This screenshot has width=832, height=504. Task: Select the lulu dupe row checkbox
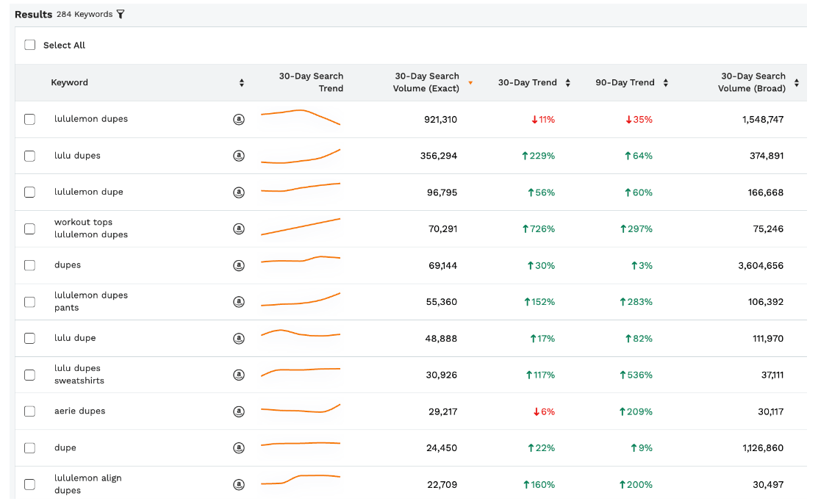pos(29,339)
